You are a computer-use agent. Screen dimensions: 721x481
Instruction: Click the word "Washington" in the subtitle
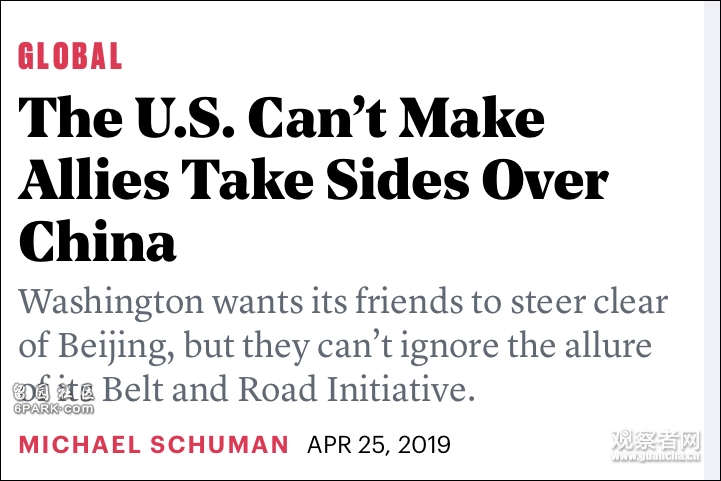(111, 303)
